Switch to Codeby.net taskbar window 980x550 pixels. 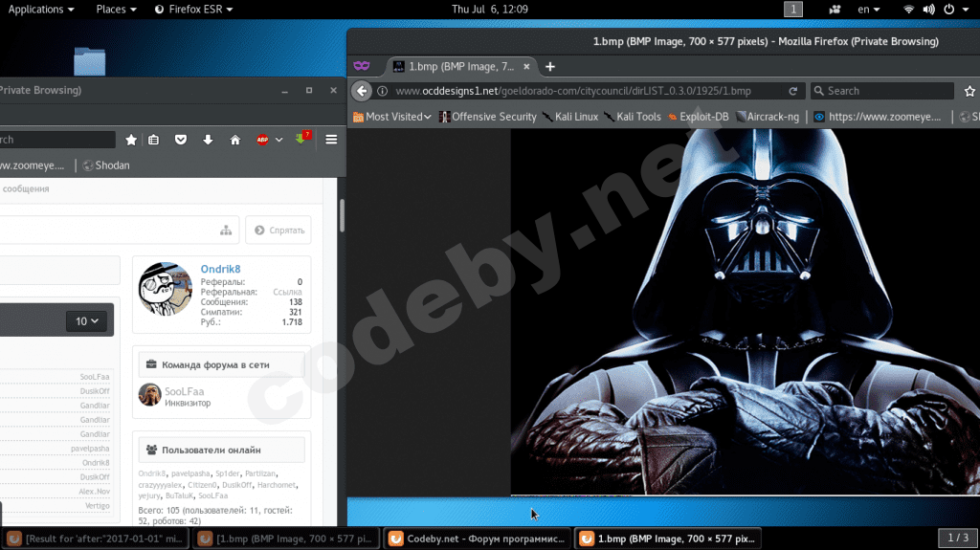pos(477,539)
